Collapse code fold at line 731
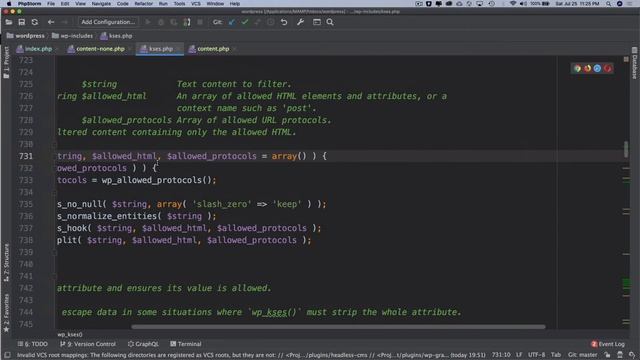Image resolution: width=640 pixels, height=360 pixels. click(x=54, y=156)
